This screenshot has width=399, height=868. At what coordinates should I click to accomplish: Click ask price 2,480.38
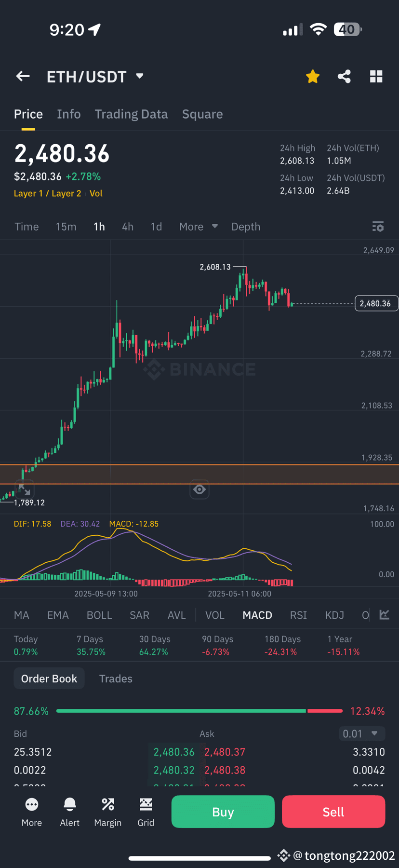(x=225, y=770)
